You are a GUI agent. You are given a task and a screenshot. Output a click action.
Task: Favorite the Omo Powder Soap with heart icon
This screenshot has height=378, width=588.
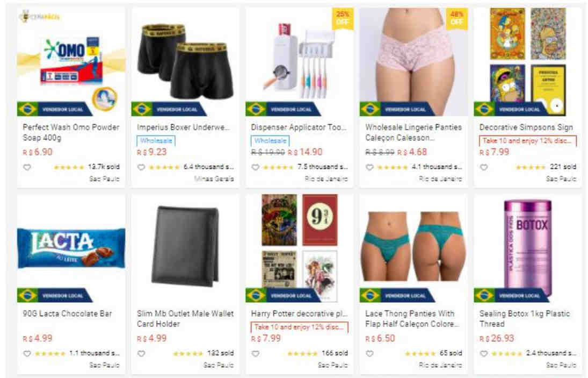click(x=27, y=167)
